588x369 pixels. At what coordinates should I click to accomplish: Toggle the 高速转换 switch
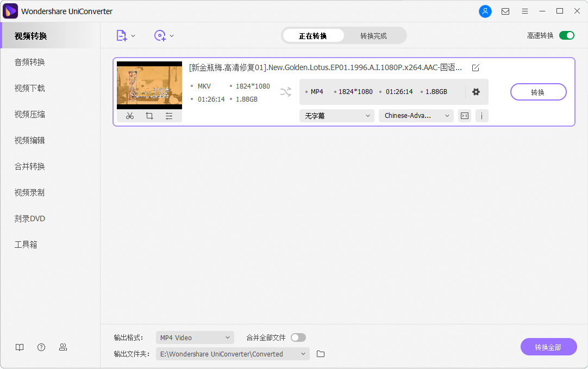coord(566,36)
